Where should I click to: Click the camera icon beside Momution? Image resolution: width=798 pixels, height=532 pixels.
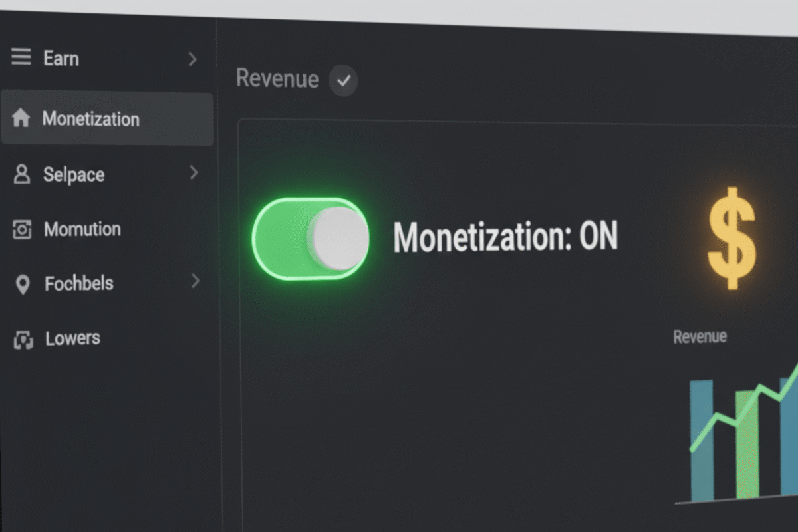(22, 230)
